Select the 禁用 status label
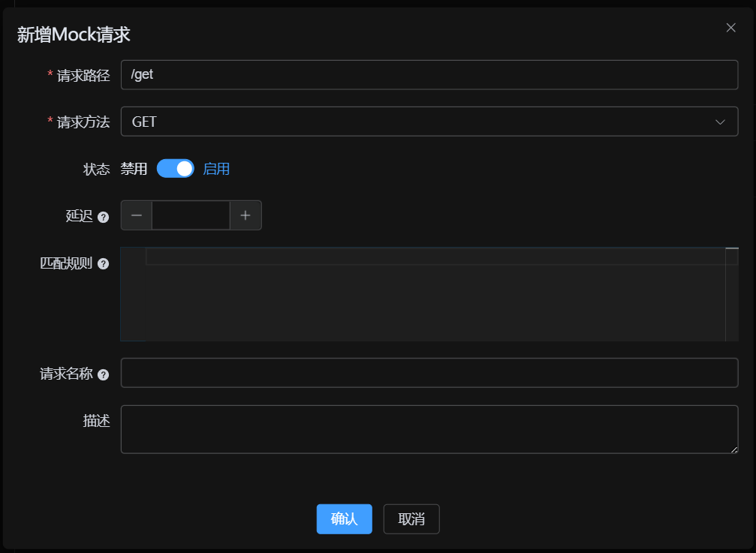 134,169
